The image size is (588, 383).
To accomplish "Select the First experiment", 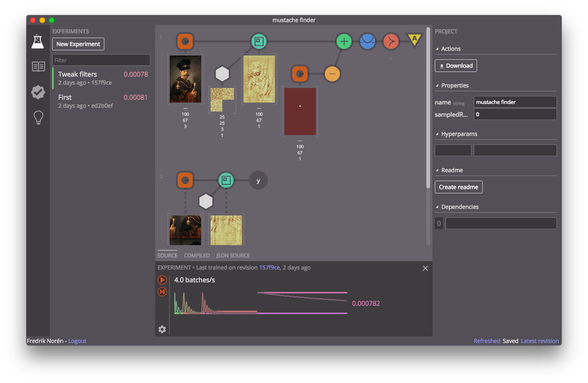I will (x=101, y=101).
